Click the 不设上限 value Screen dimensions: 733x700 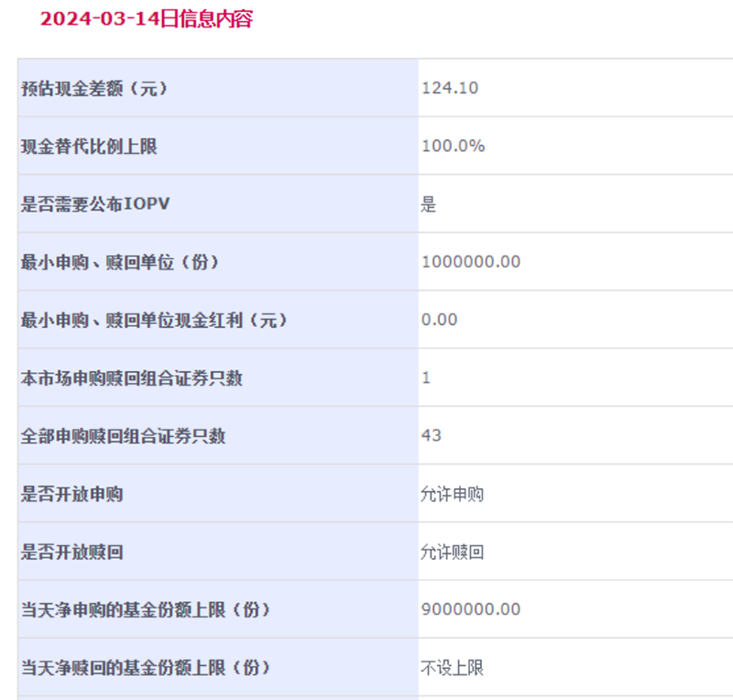coord(452,668)
